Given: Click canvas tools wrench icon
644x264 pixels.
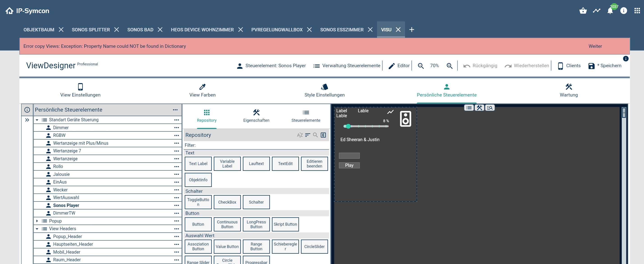Looking at the screenshot, I should click(x=479, y=108).
